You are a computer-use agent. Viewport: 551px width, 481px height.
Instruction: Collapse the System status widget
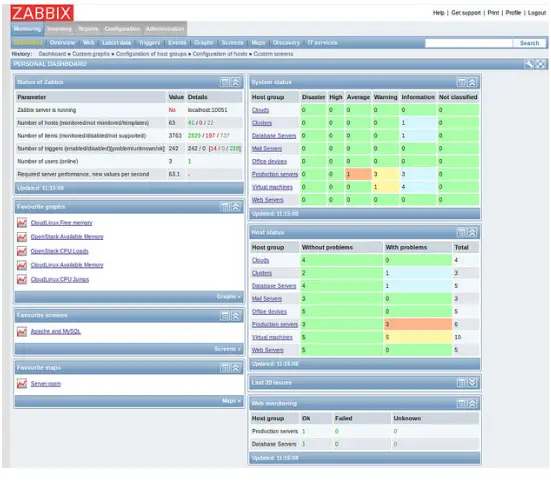coord(472,82)
